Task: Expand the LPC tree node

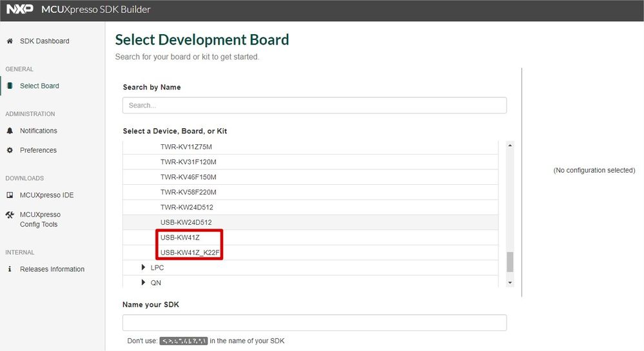Action: (x=143, y=267)
